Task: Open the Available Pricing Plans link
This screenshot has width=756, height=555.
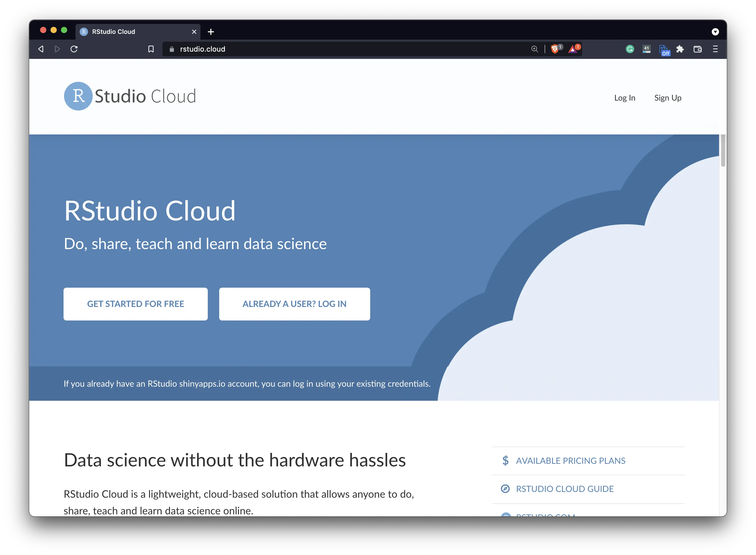Action: [x=570, y=461]
